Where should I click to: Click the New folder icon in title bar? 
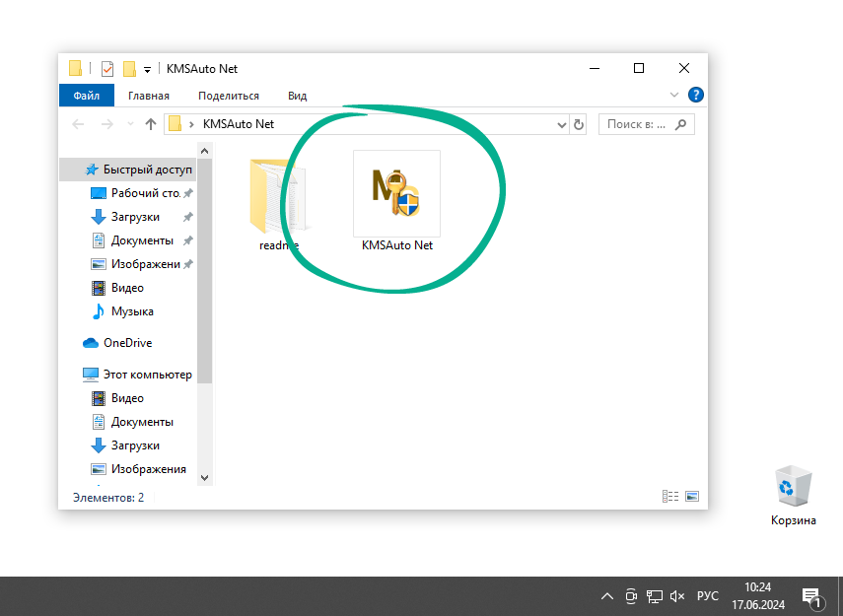[x=129, y=69]
